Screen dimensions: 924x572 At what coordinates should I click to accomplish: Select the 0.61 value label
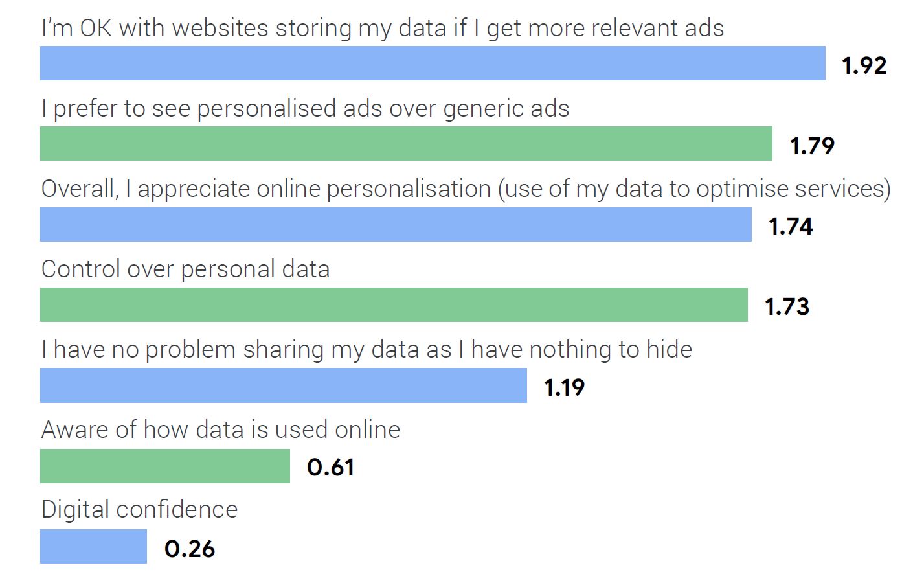(330, 467)
